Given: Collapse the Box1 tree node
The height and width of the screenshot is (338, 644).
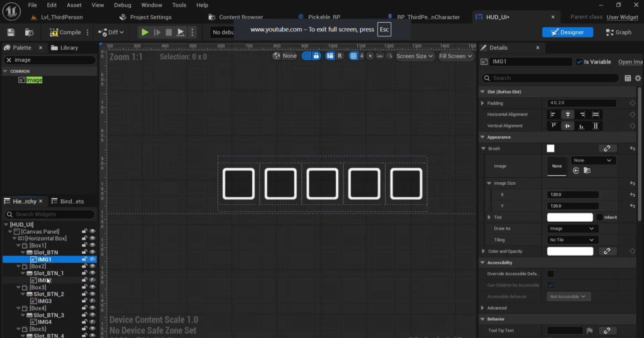Looking at the screenshot, I should (18, 245).
